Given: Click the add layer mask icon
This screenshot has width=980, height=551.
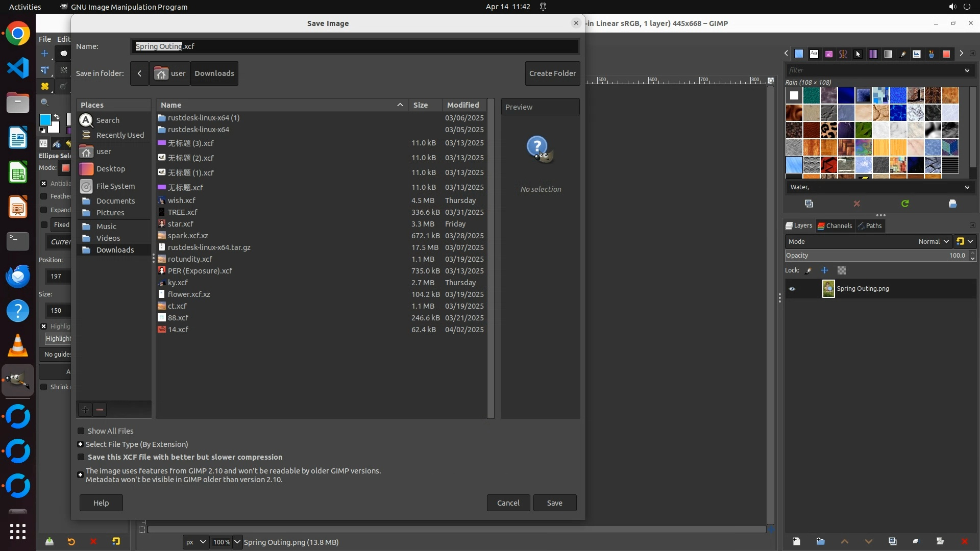Looking at the screenshot, I should (940, 541).
